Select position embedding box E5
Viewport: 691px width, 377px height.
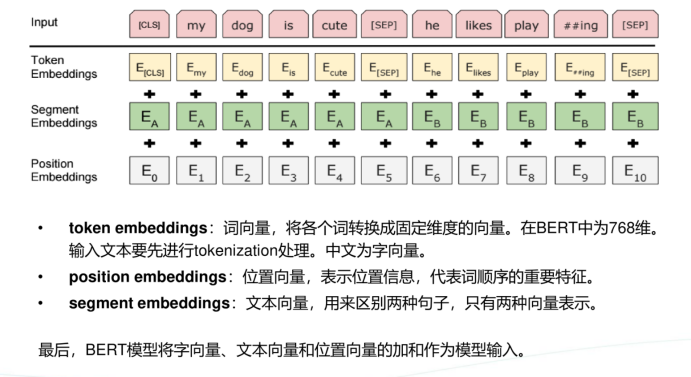coord(384,170)
